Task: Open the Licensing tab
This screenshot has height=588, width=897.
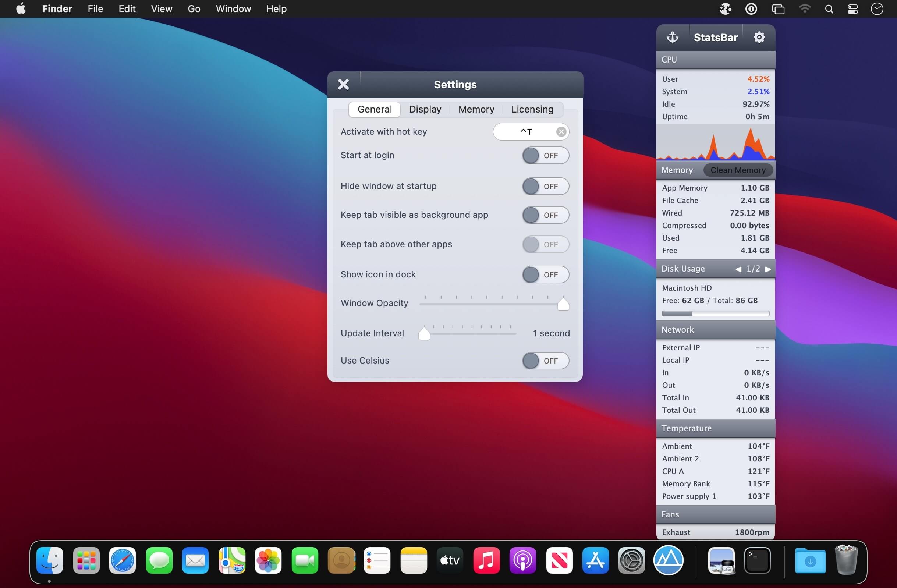Action: [532, 109]
